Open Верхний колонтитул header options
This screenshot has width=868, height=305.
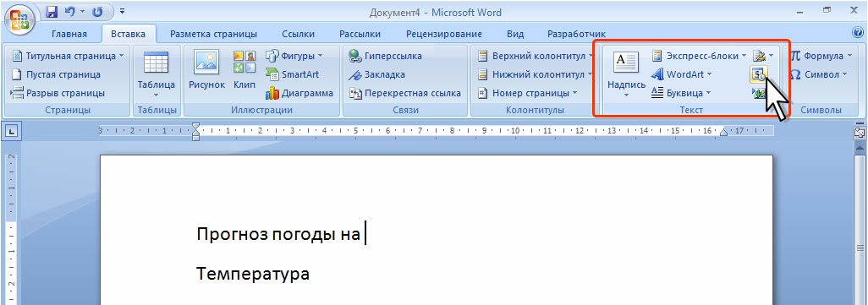point(535,56)
